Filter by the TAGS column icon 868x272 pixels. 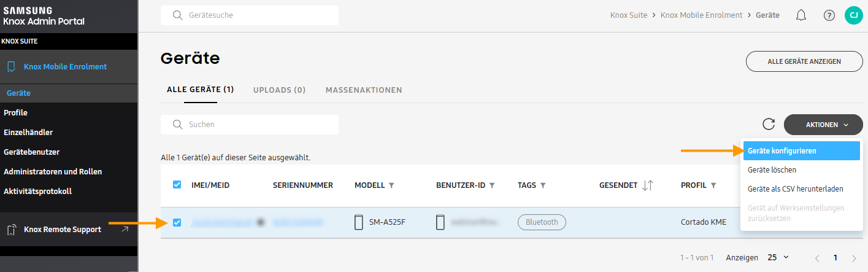[543, 185]
